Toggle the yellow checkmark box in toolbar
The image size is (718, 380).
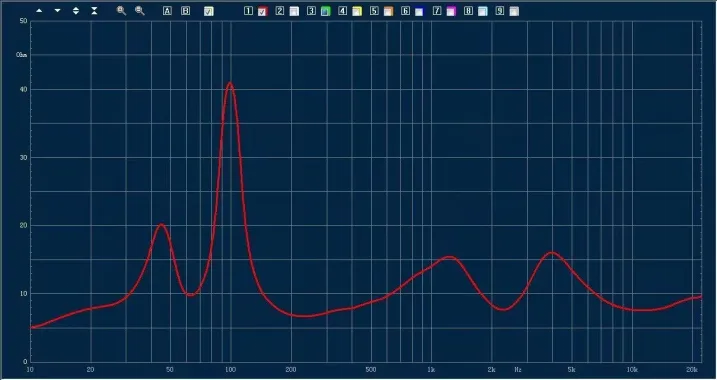pos(208,11)
